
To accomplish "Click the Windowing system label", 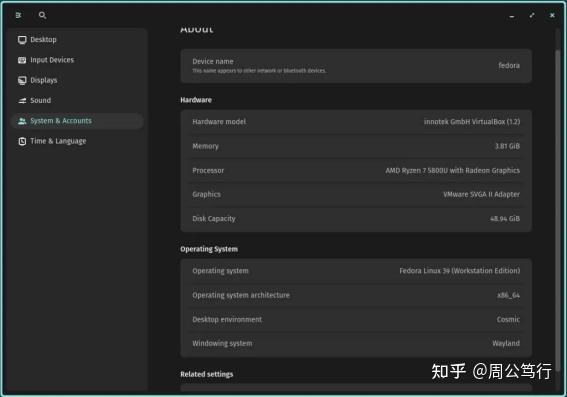I will [222, 343].
